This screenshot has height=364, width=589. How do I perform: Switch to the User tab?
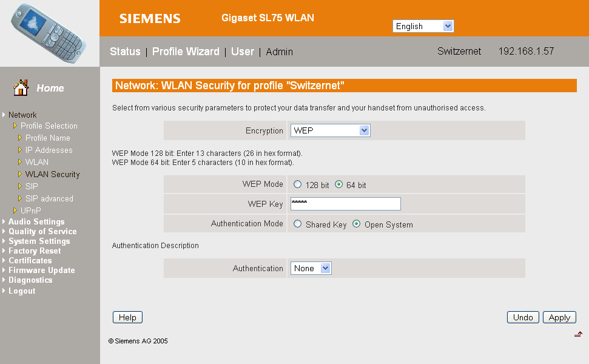pos(242,52)
